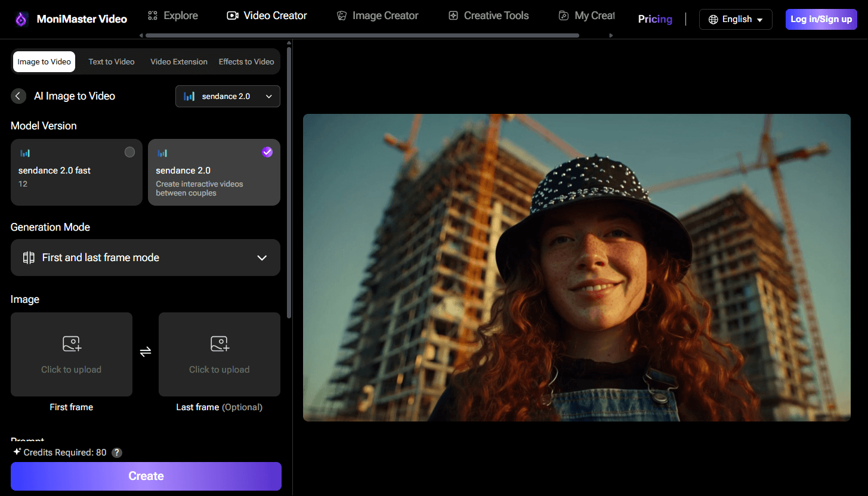Click the left arrow of the nav scrollbar
The image size is (868, 496).
[x=141, y=36]
